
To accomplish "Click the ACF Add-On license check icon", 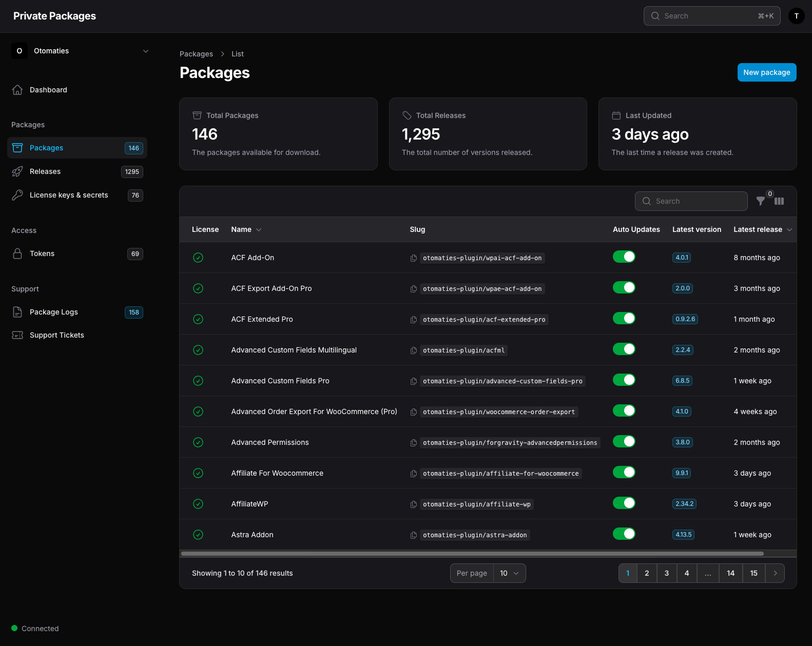I will (x=198, y=258).
